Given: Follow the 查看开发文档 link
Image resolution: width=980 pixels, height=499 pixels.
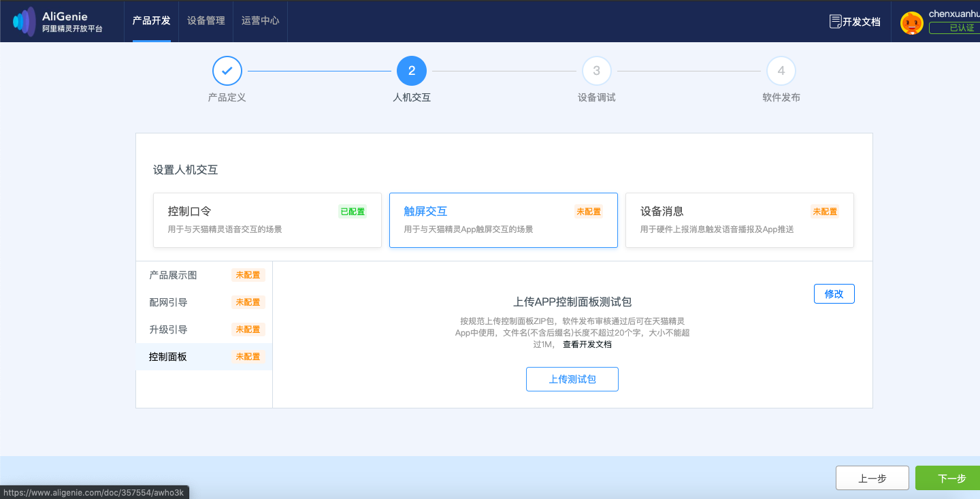Looking at the screenshot, I should click(587, 344).
